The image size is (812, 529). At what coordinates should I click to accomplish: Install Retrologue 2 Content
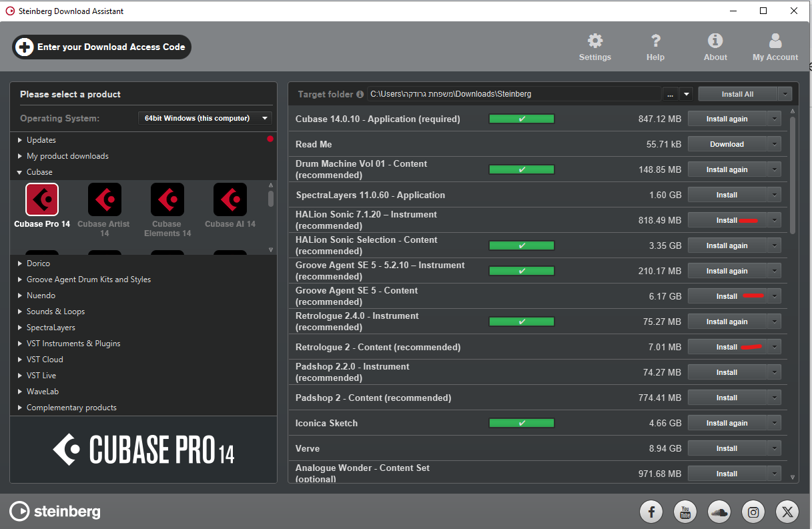(727, 347)
